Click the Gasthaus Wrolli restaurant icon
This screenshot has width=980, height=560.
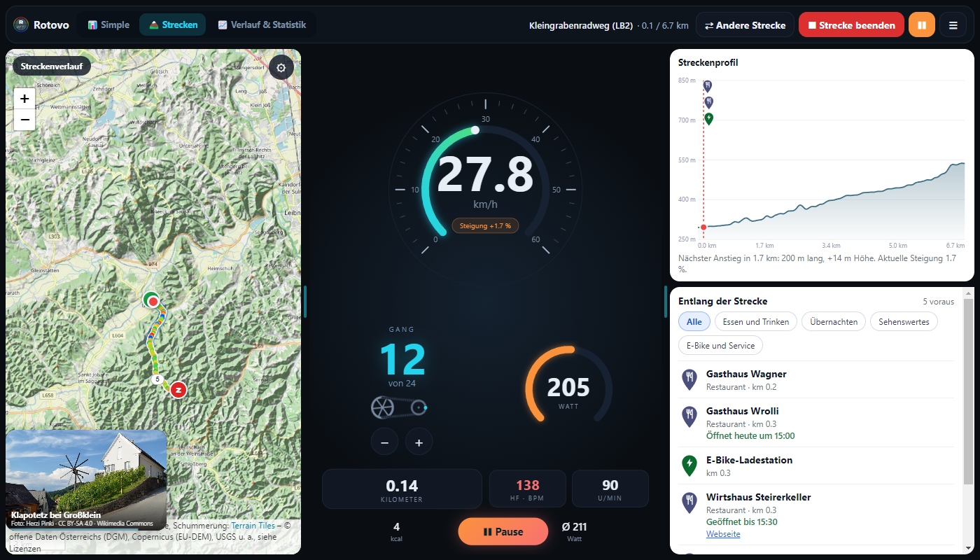689,416
